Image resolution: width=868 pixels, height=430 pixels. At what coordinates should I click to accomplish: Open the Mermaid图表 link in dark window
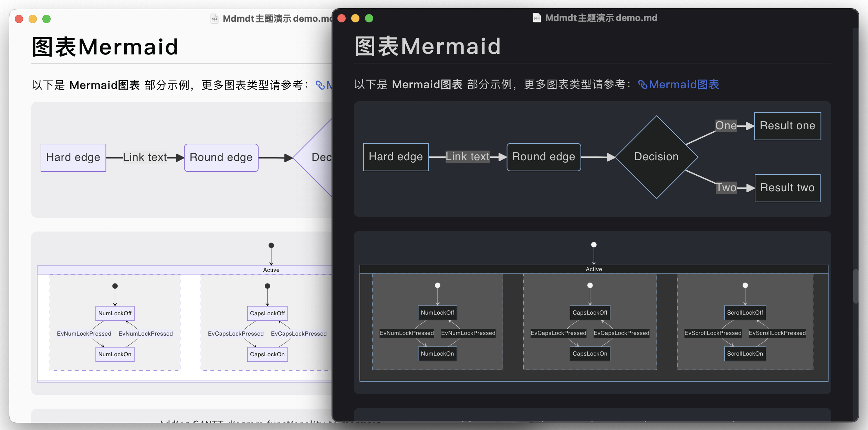678,84
